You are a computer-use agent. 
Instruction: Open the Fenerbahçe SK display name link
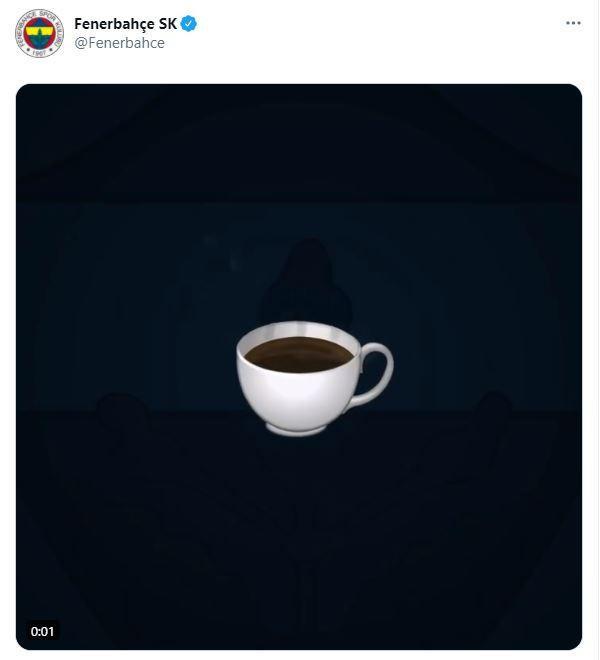tap(125, 24)
